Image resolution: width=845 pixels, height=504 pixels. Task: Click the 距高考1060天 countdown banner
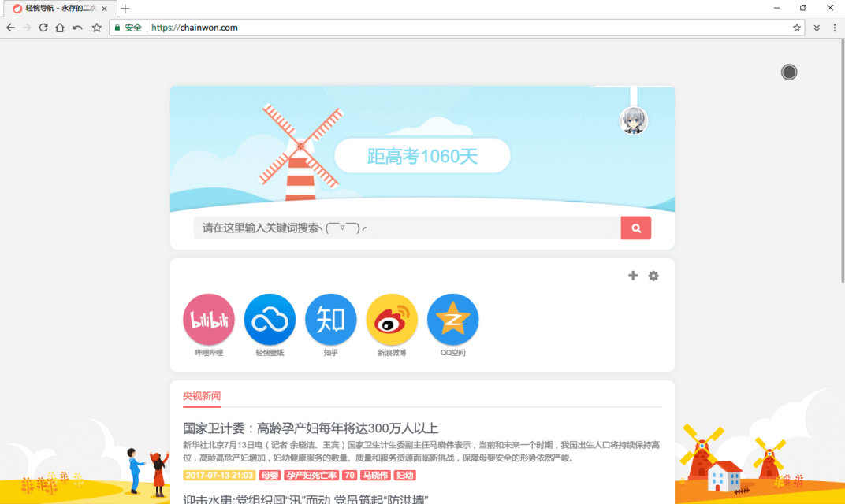click(x=422, y=157)
